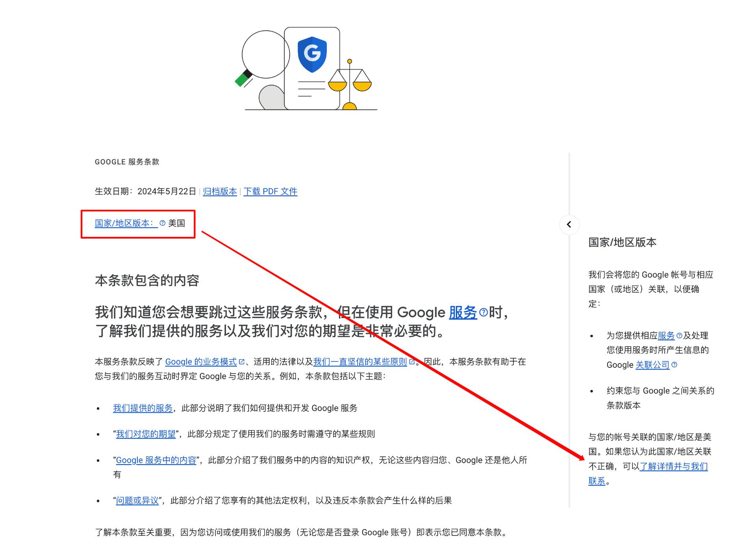Click the 服务 link in the heading
756x550 pixels.
463,313
